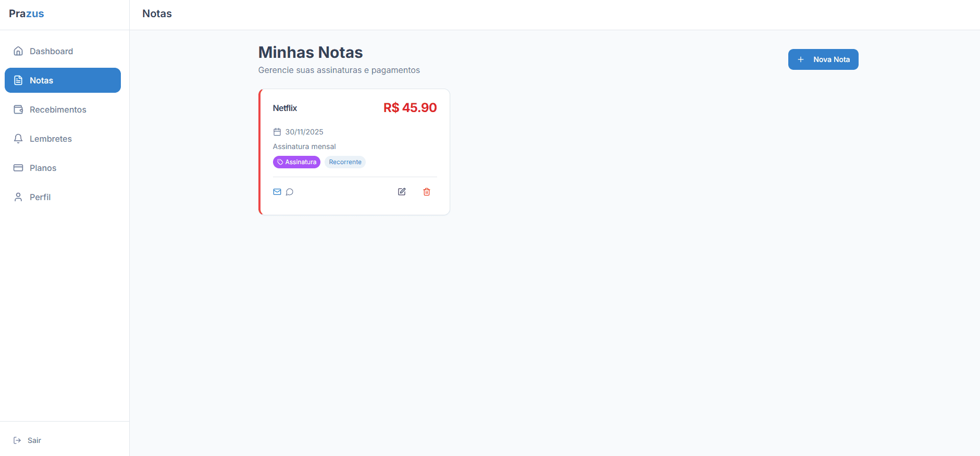Screen dimensions: 980x456
Task: Click the purple Assinatura tag
Action: click(296, 162)
